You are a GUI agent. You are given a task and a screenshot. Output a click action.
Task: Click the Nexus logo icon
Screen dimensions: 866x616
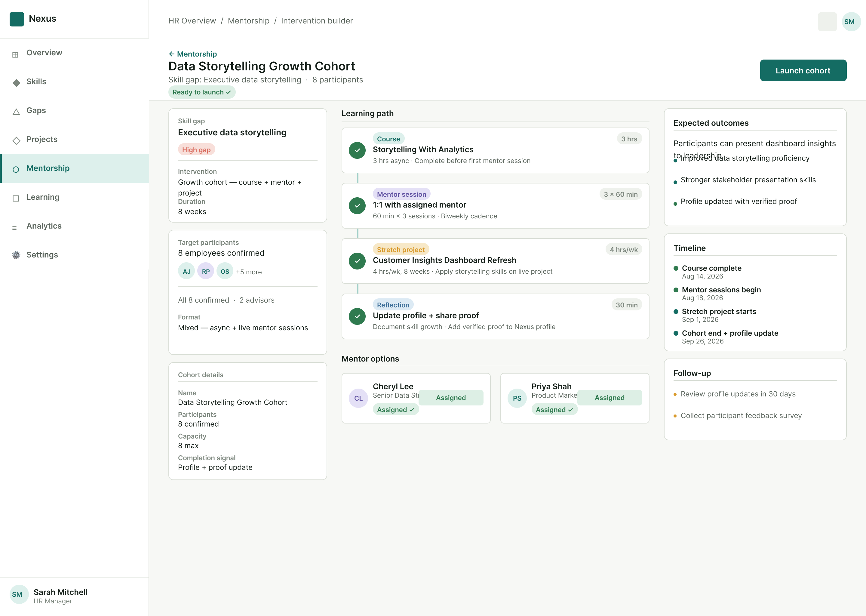click(x=17, y=19)
